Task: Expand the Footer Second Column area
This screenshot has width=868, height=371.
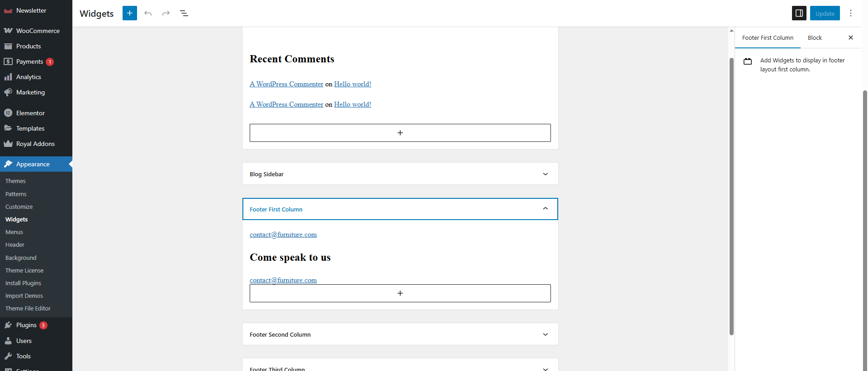Action: [545, 334]
